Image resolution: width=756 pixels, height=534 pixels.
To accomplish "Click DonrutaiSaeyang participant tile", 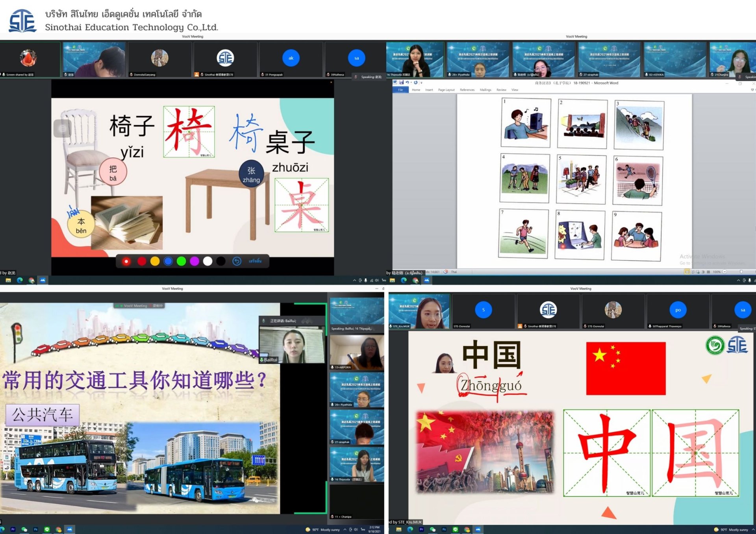I will [159, 59].
